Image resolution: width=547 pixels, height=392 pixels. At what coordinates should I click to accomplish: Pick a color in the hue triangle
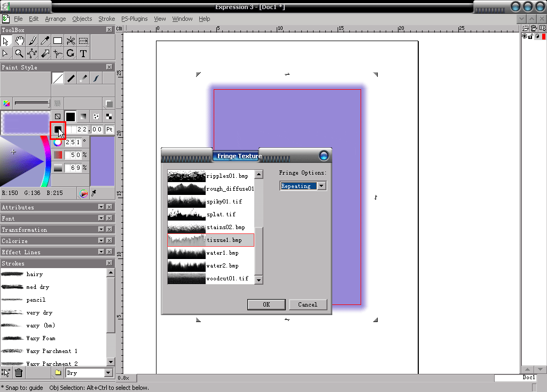(21, 161)
